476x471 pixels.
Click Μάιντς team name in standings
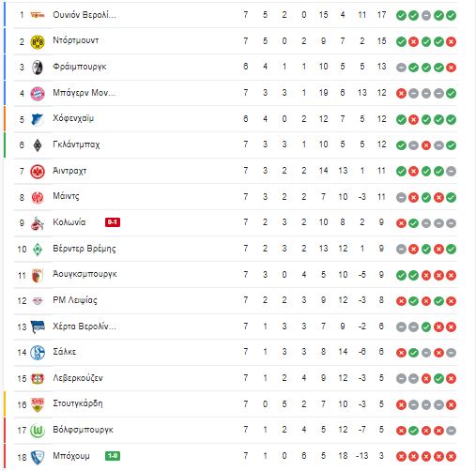coord(66,196)
